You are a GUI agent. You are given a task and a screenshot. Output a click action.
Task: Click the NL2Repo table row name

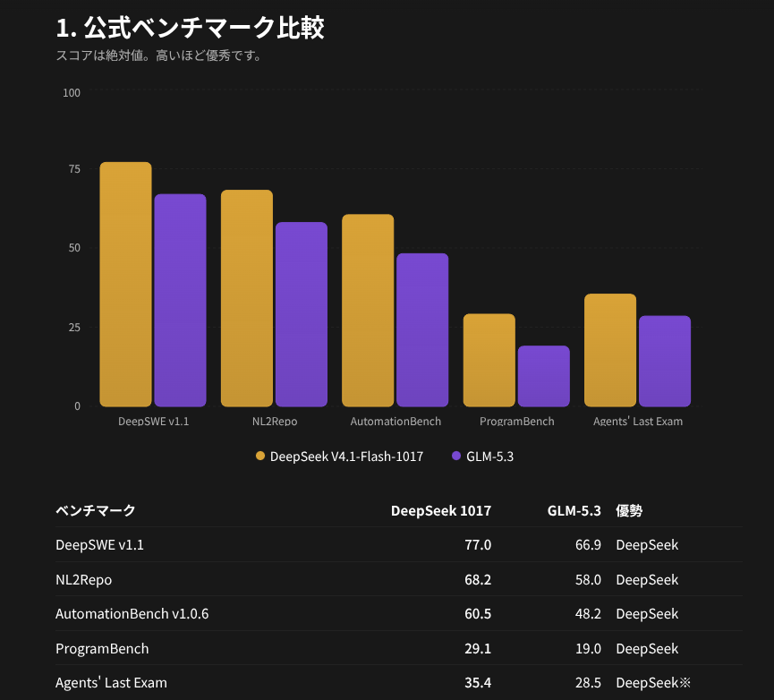[x=84, y=579]
